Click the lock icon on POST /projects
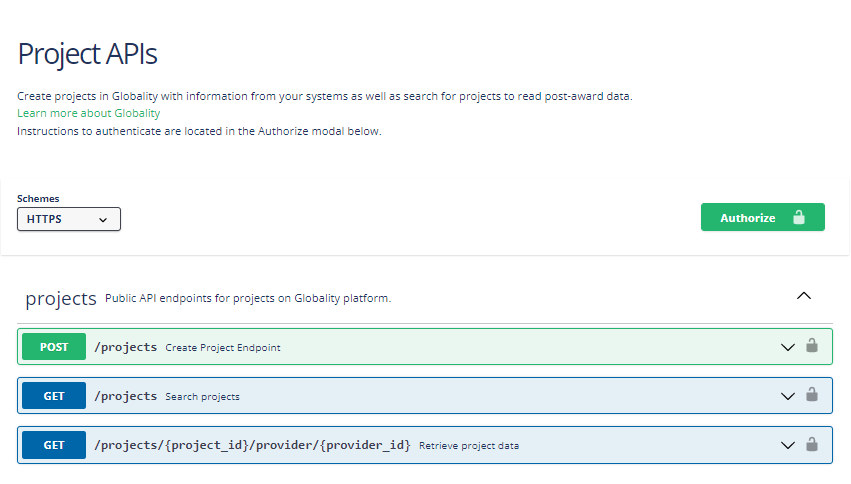This screenshot has height=484, width=851. click(x=812, y=346)
